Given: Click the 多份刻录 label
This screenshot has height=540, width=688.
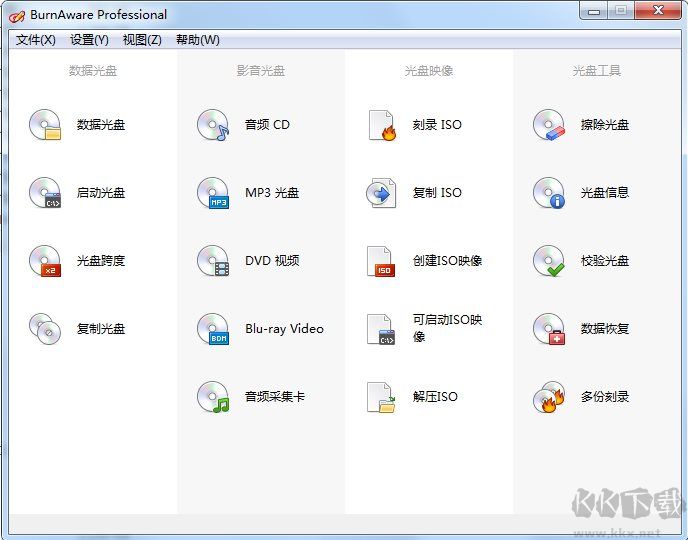Looking at the screenshot, I should pos(605,397).
